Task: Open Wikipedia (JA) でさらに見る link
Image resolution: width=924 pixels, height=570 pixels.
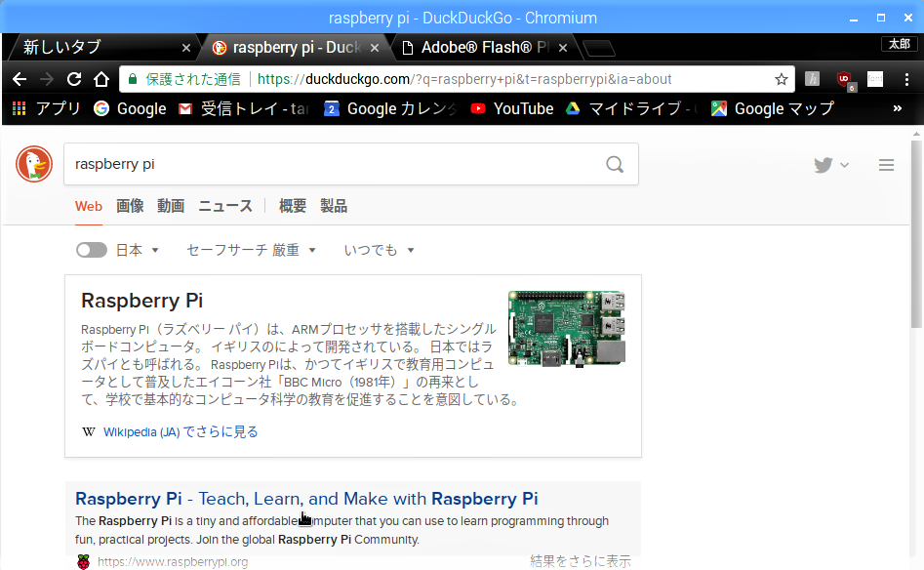Action: click(181, 432)
